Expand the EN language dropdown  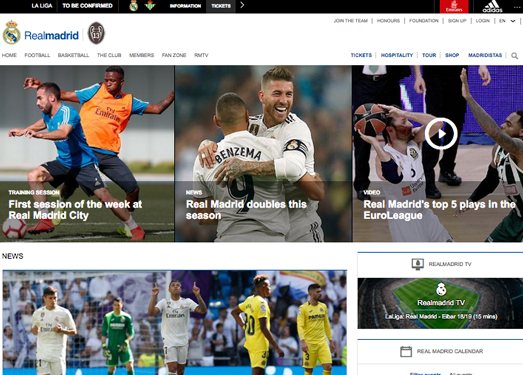507,21
